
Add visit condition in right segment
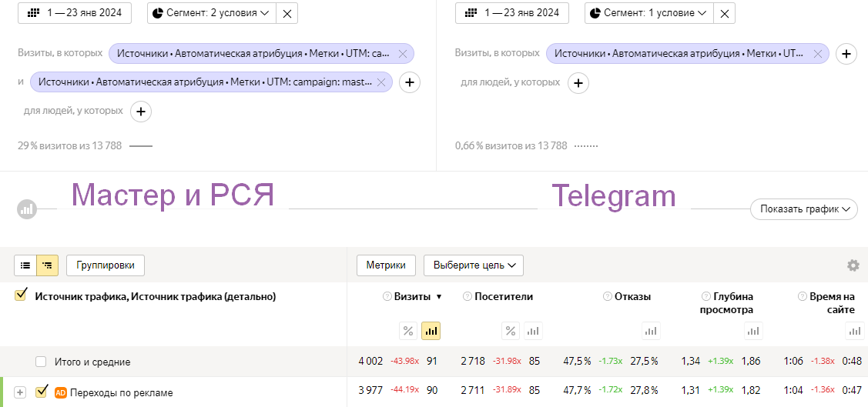click(x=846, y=54)
